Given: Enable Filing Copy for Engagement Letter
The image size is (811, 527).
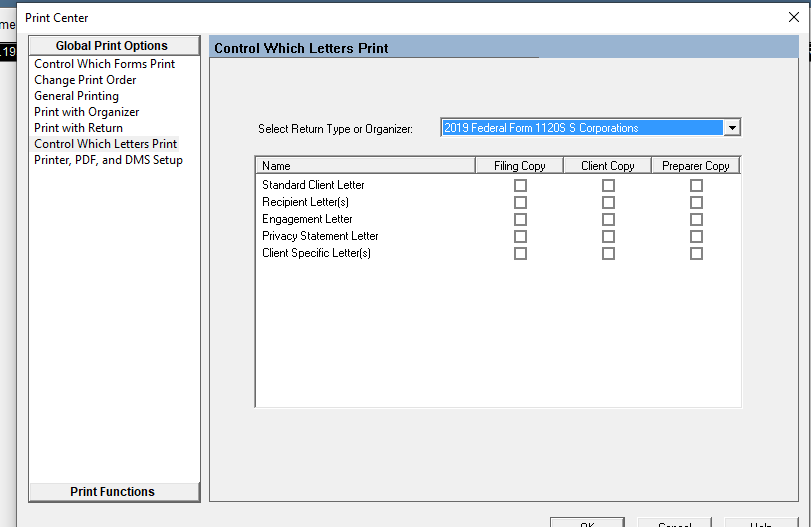Looking at the screenshot, I should [520, 220].
